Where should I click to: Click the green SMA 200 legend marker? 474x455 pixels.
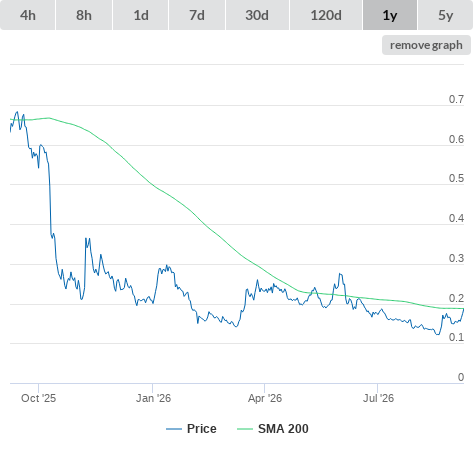[x=245, y=429]
